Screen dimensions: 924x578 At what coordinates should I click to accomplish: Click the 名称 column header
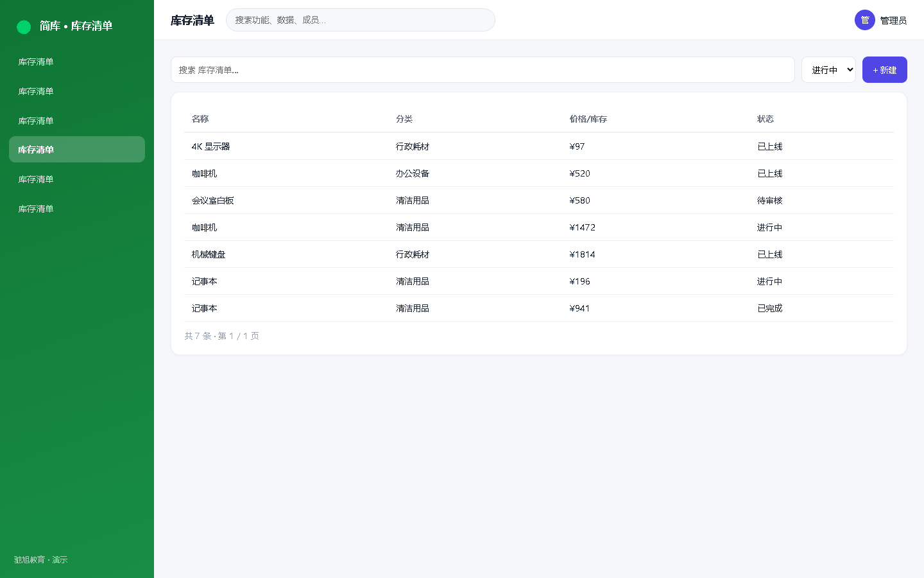(x=200, y=119)
